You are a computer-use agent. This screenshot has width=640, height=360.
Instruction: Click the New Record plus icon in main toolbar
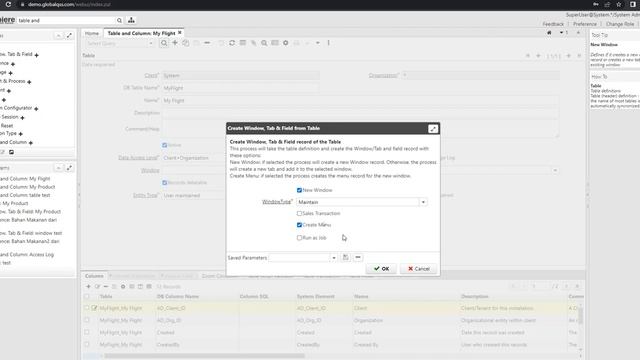pos(175,43)
